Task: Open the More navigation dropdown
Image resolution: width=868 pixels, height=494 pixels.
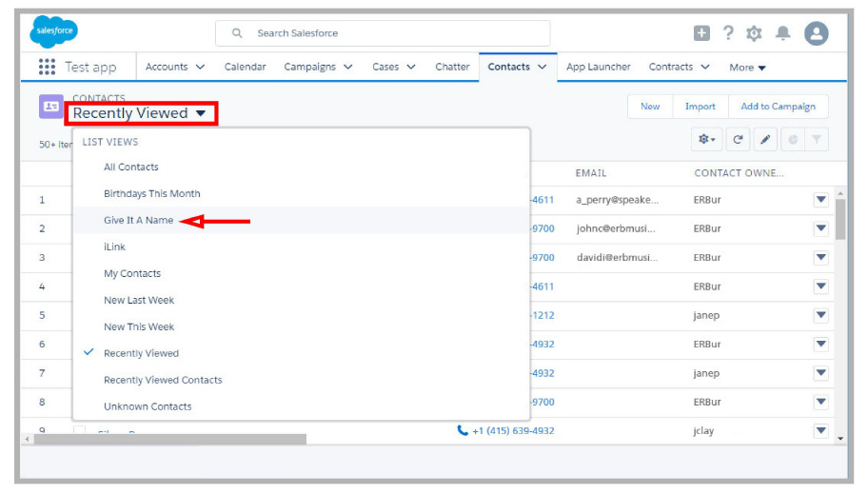Action: pyautogui.click(x=747, y=68)
